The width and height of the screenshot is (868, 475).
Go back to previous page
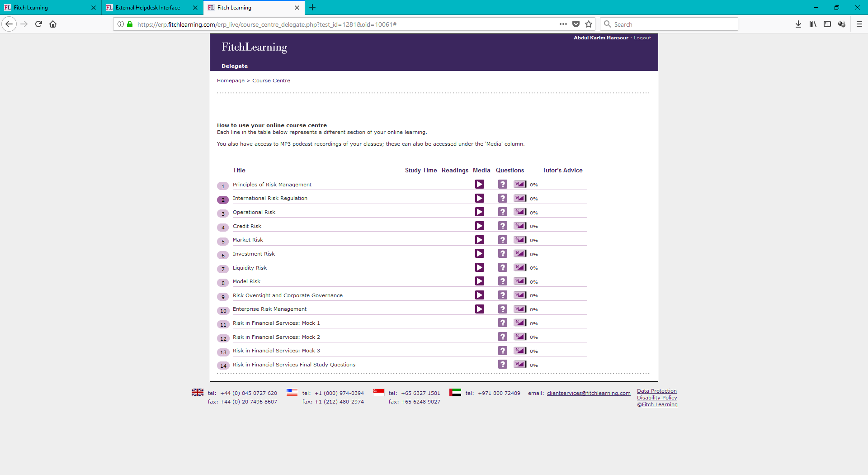(9, 24)
